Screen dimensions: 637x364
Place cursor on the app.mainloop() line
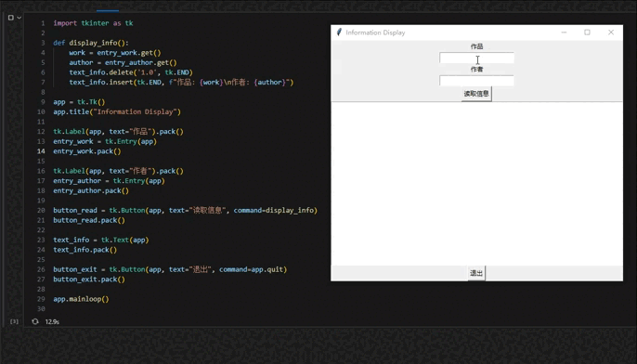coord(82,299)
